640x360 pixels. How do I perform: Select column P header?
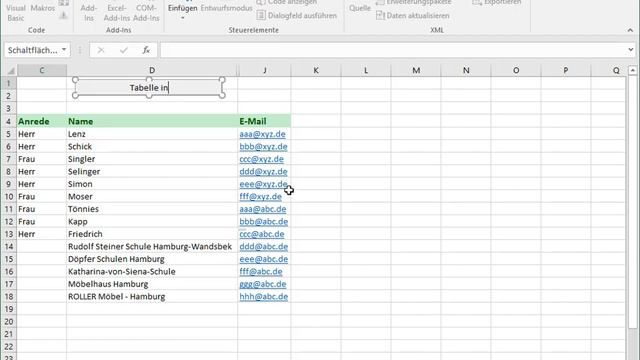coord(566,71)
